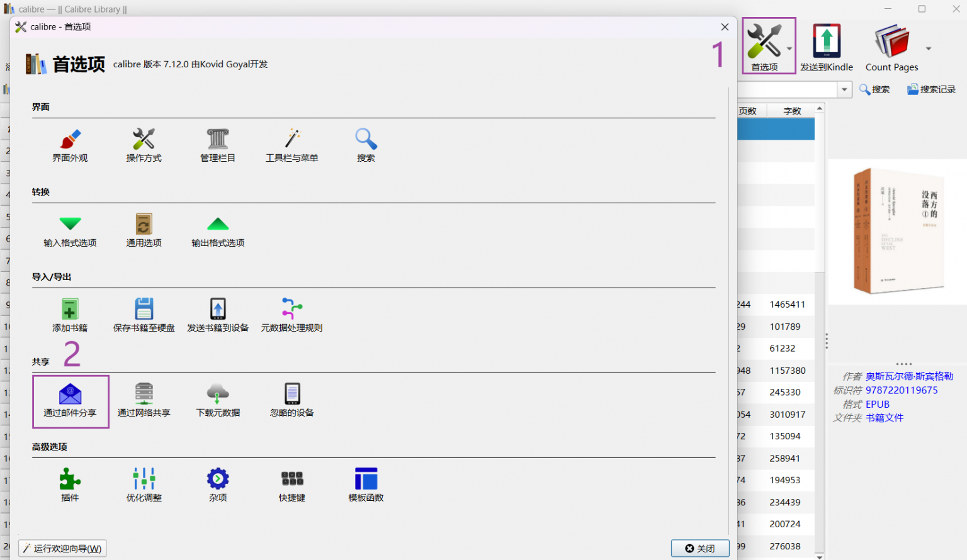Click the 关闭 button
967x560 pixels.
coord(699,548)
